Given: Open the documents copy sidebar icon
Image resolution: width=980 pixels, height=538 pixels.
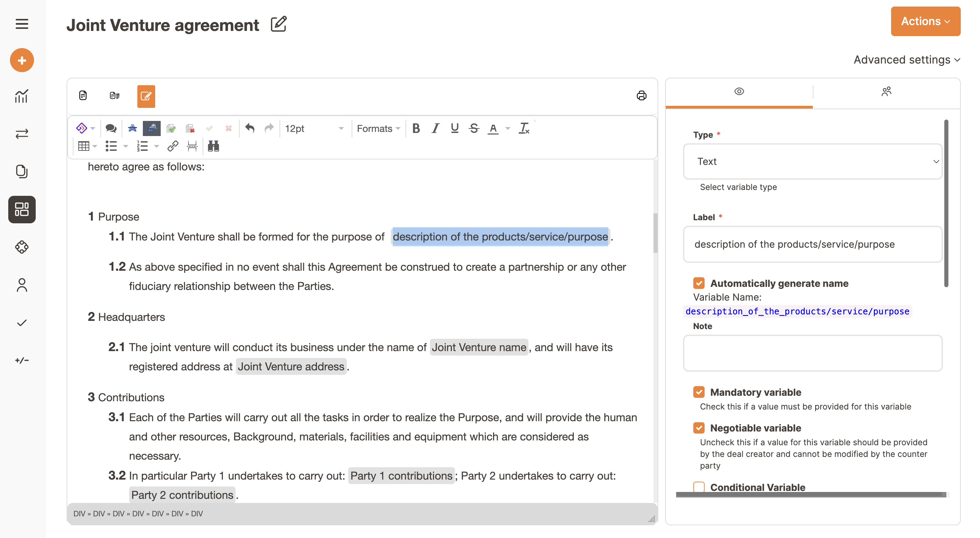Looking at the screenshot, I should (22, 171).
